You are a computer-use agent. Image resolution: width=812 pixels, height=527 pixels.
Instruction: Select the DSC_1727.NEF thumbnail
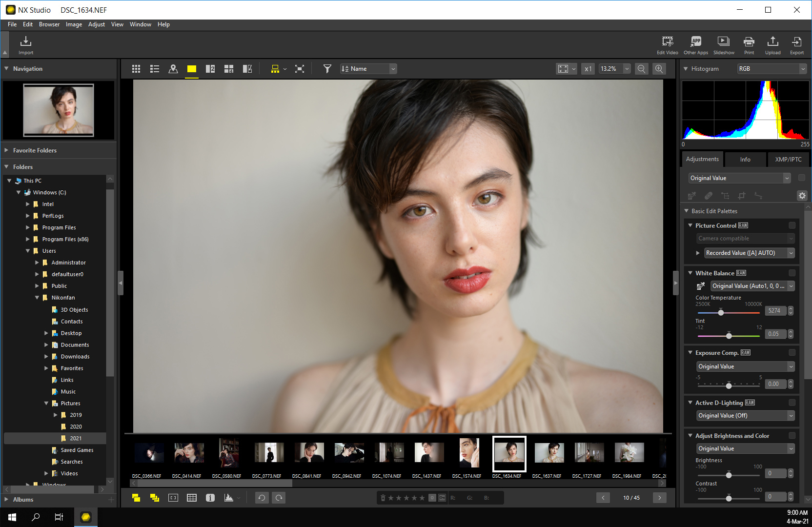(589, 453)
